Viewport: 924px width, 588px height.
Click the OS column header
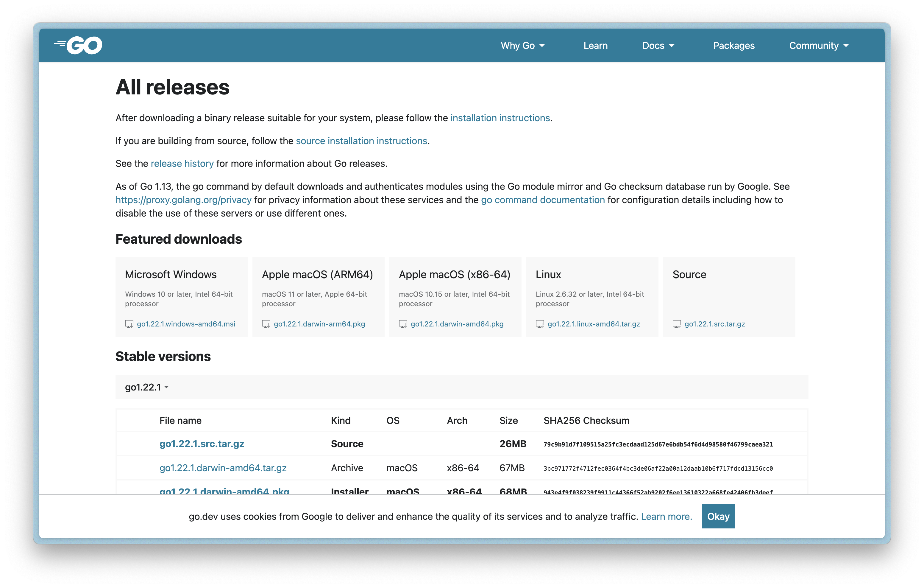pyautogui.click(x=393, y=421)
